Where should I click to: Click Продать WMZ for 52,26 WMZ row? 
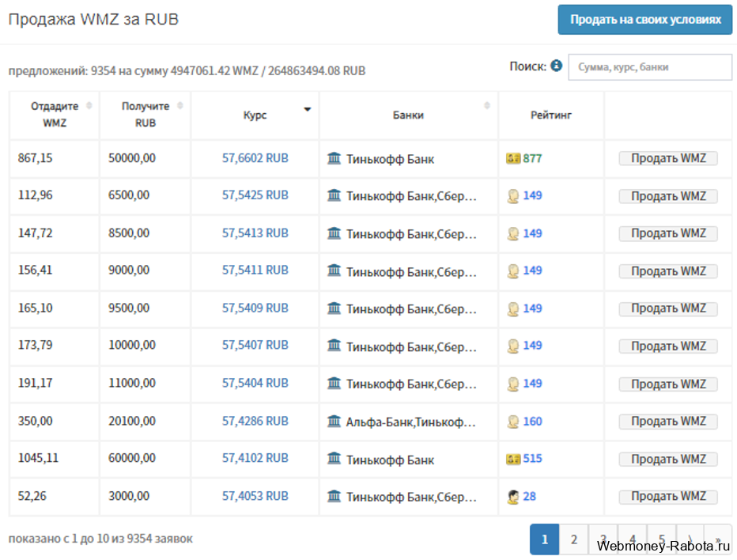(668, 497)
